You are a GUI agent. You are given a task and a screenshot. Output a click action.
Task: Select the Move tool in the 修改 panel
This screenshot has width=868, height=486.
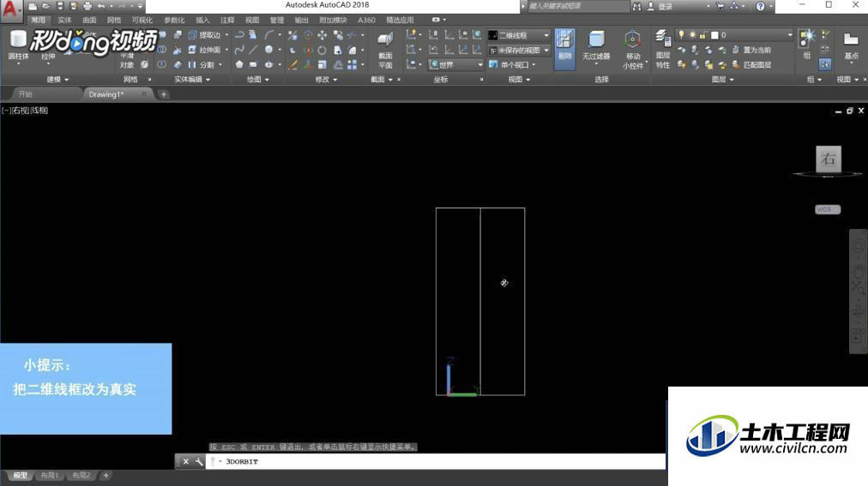tap(322, 35)
